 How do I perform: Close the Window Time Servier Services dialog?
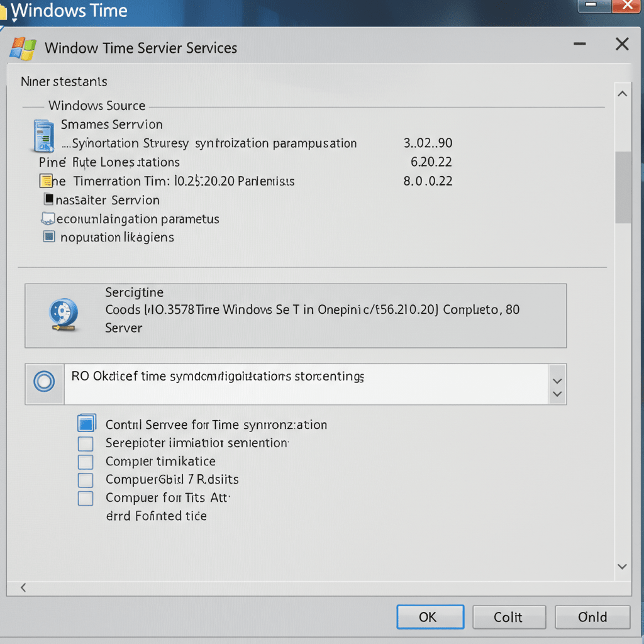pyautogui.click(x=622, y=44)
